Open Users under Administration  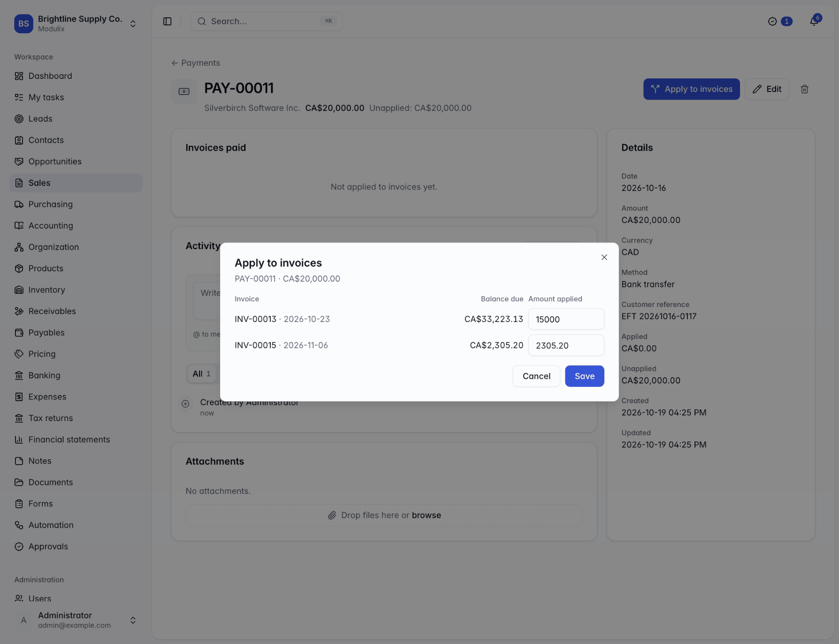coord(76,598)
